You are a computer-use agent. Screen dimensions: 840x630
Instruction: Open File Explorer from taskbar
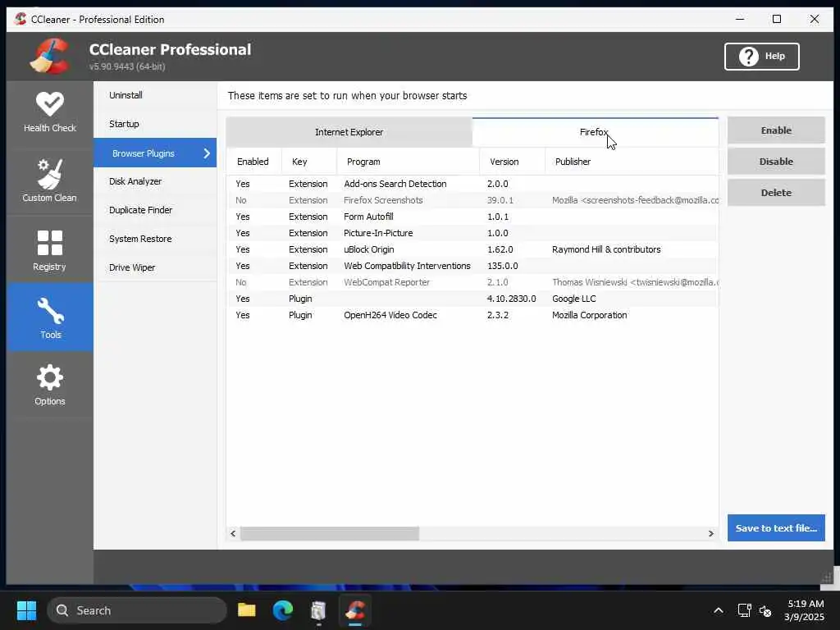[247, 610]
